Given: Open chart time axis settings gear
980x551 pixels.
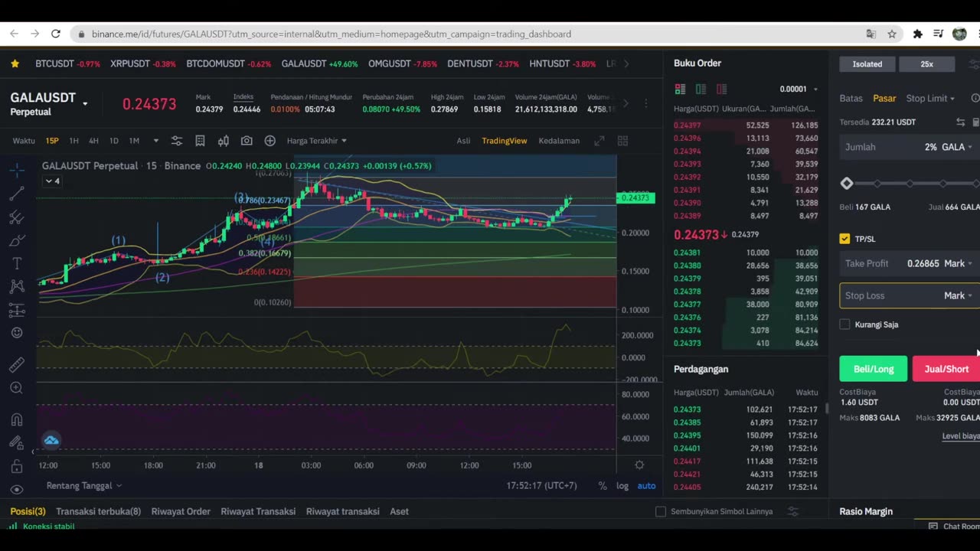Looking at the screenshot, I should [639, 465].
